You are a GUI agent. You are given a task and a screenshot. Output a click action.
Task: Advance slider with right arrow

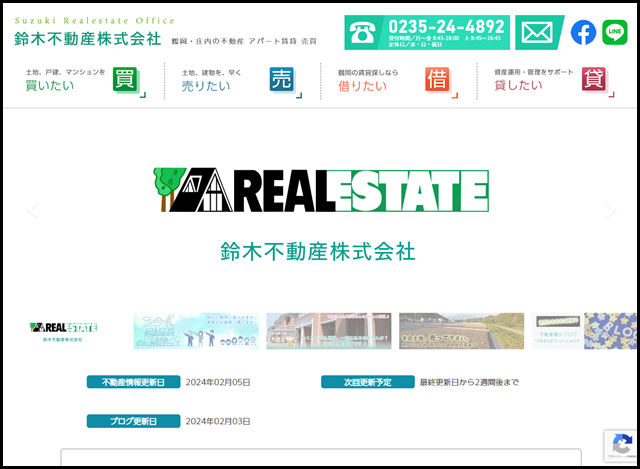[610, 210]
